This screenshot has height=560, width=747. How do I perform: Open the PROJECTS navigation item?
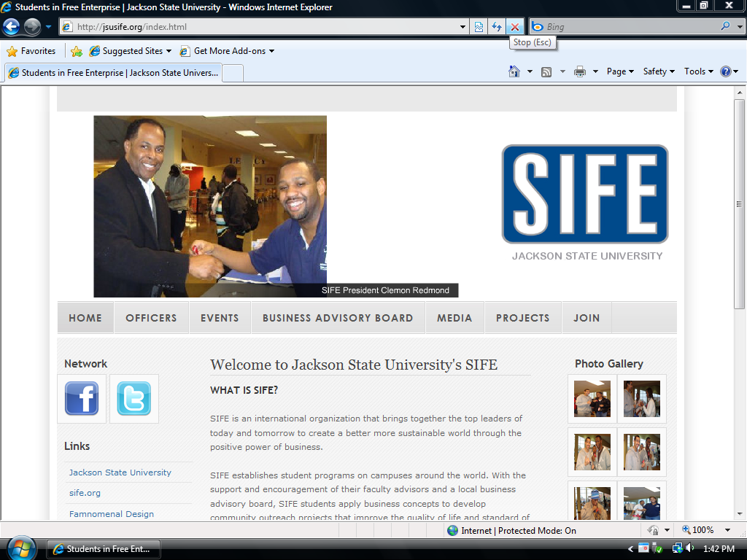pos(522,318)
